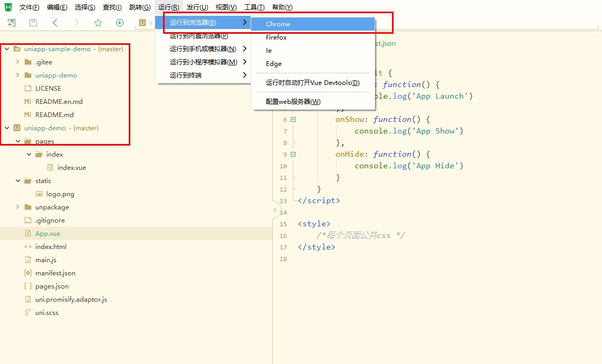The image size is (602, 364).
Task: Open the 文件(F) menu
Action: point(29,7)
